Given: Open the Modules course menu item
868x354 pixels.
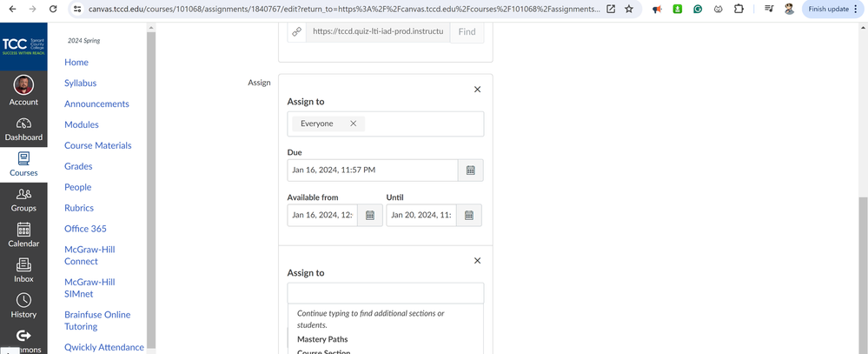Looking at the screenshot, I should 82,124.
